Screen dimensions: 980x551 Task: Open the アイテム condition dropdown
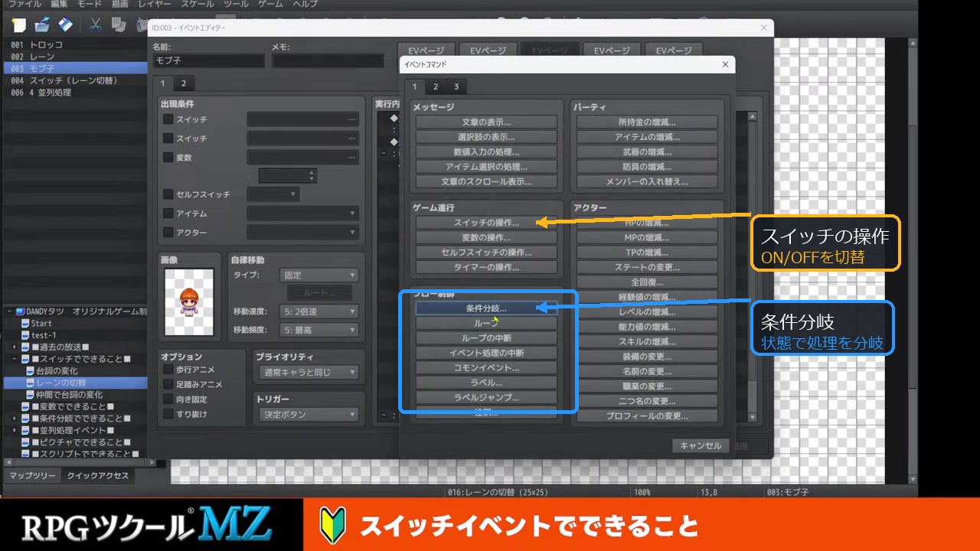[302, 214]
